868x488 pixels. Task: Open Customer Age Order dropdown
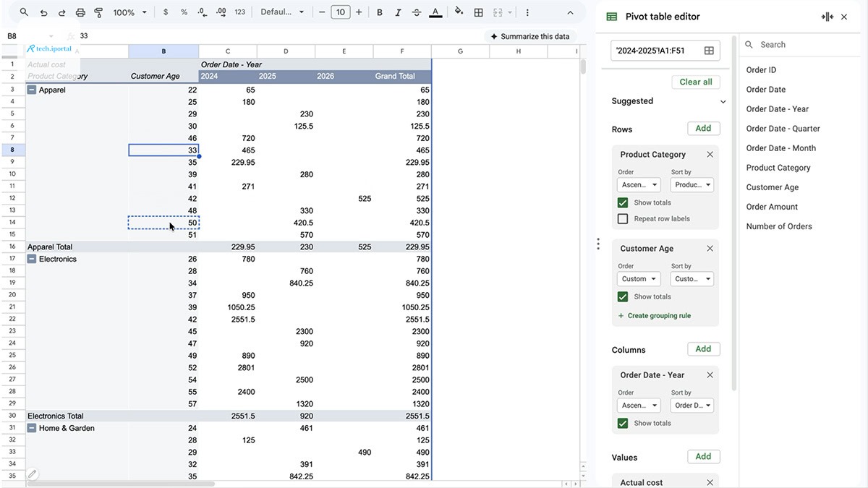(639, 278)
